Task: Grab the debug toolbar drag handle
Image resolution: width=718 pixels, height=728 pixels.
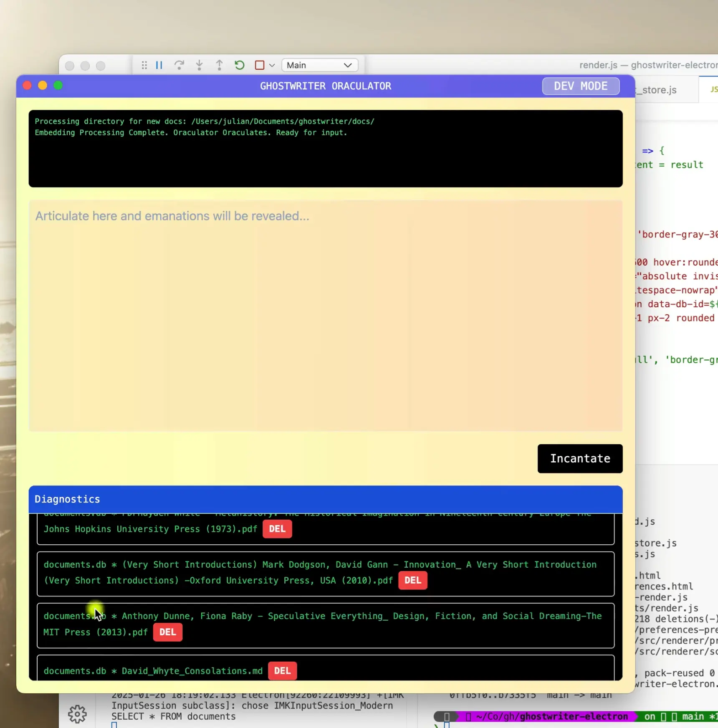Action: point(144,65)
